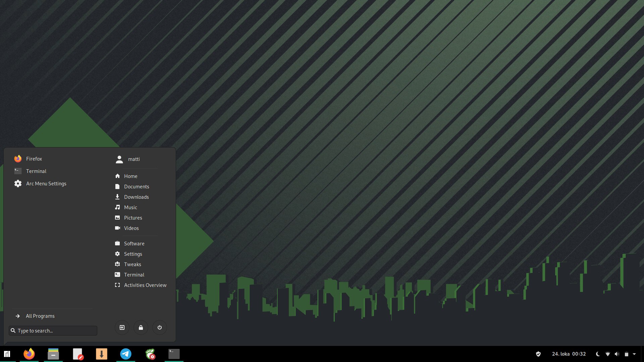Click the Wi-Fi network tray icon

607,354
